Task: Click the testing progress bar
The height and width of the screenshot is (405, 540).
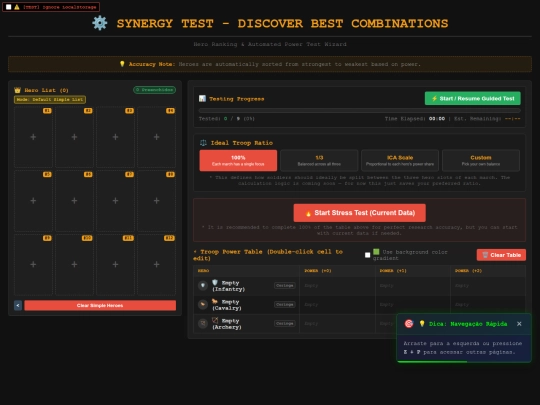Action: (x=360, y=111)
